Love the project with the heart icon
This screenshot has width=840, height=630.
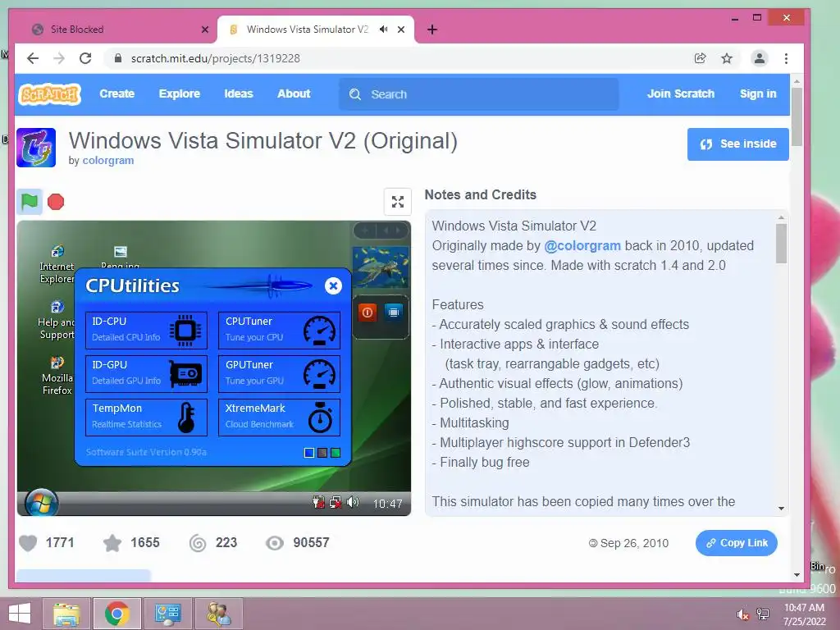28,543
